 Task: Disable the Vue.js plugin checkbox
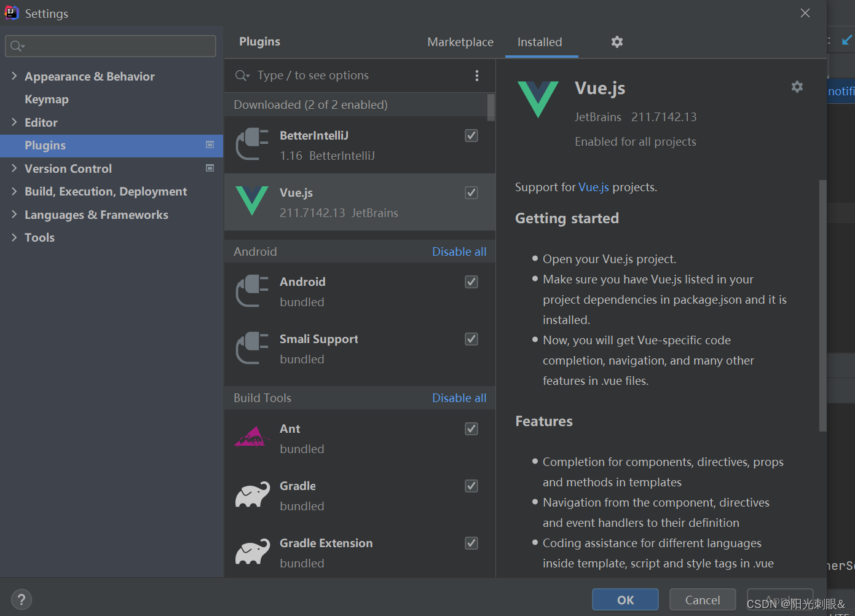[471, 192]
